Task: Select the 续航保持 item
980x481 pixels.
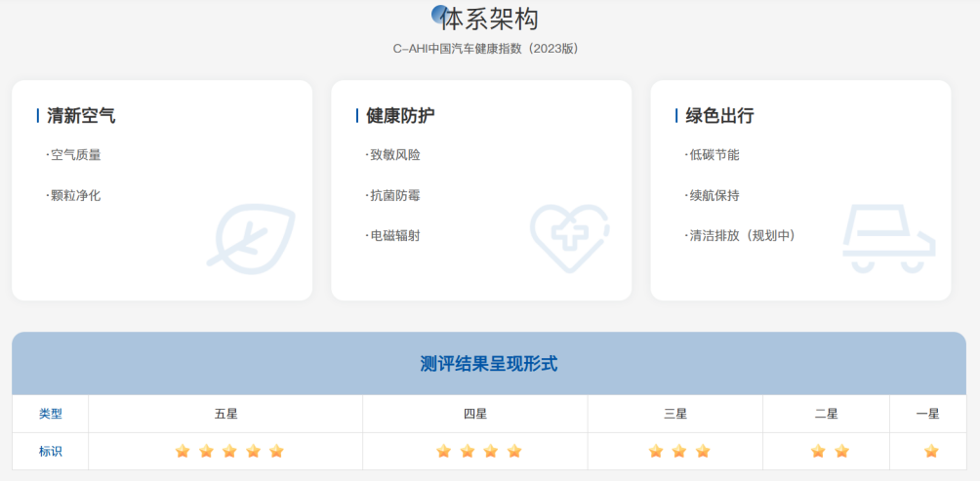Action: pyautogui.click(x=714, y=195)
